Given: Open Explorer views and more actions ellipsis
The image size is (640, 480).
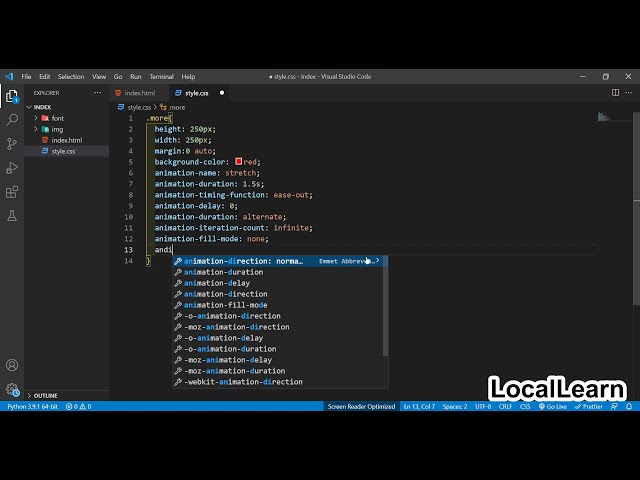Looking at the screenshot, I should pyautogui.click(x=97, y=93).
